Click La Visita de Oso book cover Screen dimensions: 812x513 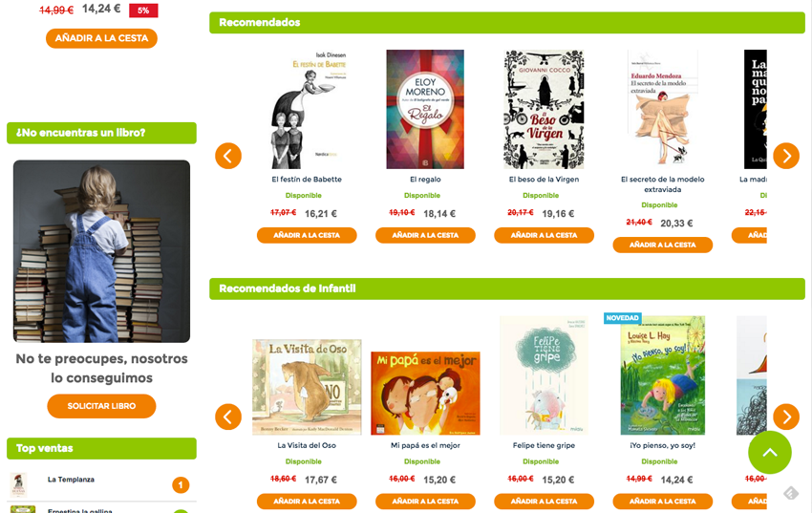point(307,387)
